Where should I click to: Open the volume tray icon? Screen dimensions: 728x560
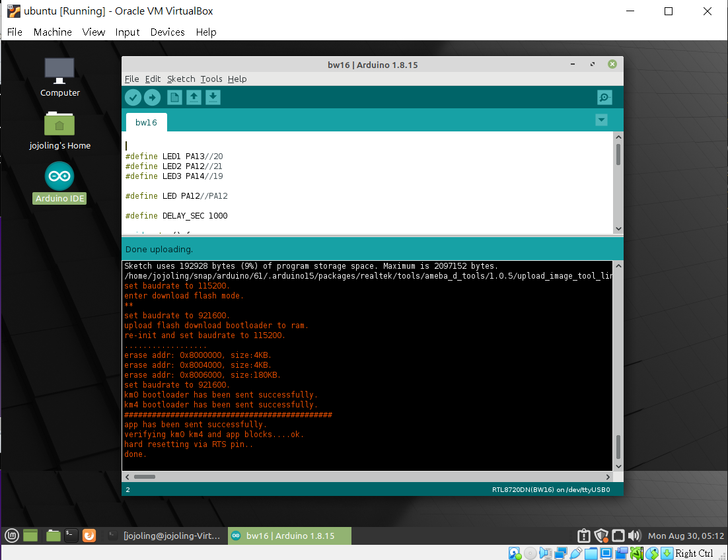point(634,536)
